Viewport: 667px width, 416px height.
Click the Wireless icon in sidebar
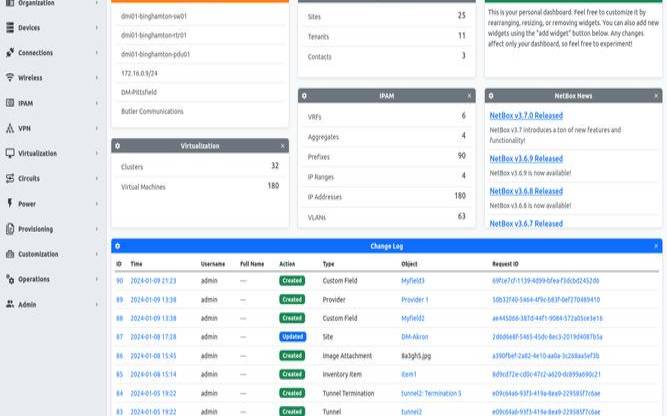tap(9, 77)
